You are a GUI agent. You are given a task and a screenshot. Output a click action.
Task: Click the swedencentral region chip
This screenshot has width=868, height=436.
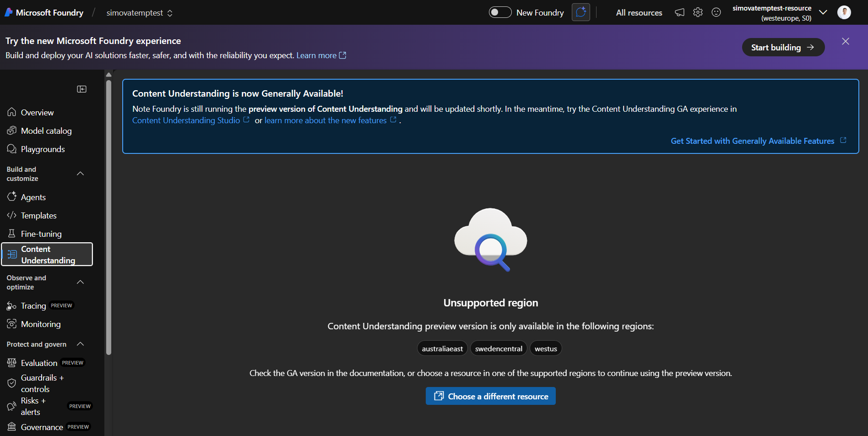tap(499, 349)
